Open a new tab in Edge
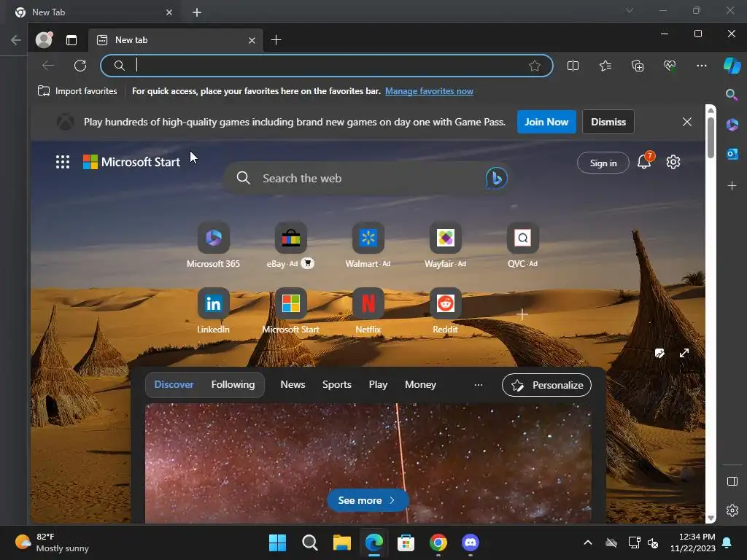 (276, 40)
